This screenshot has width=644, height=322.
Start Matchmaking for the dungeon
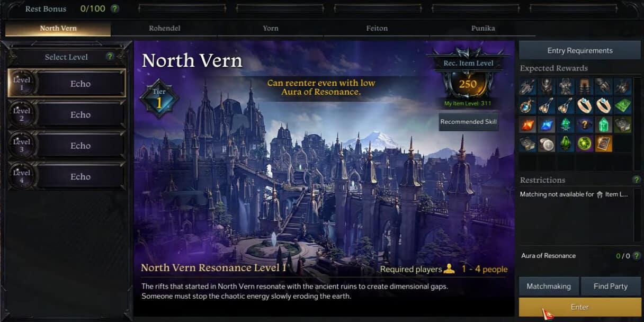tap(549, 286)
